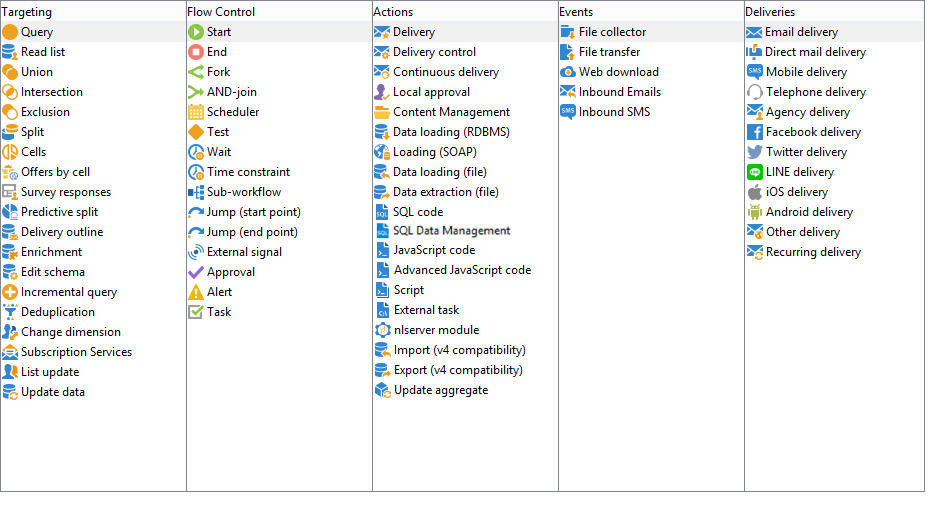Choose the Predictive split entry
The width and height of the screenshot is (939, 511).
[59, 212]
